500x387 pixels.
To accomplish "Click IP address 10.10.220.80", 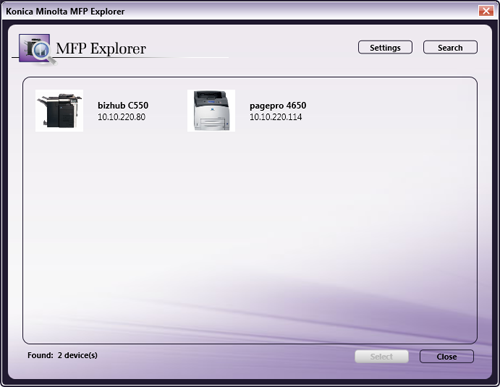I will 121,117.
